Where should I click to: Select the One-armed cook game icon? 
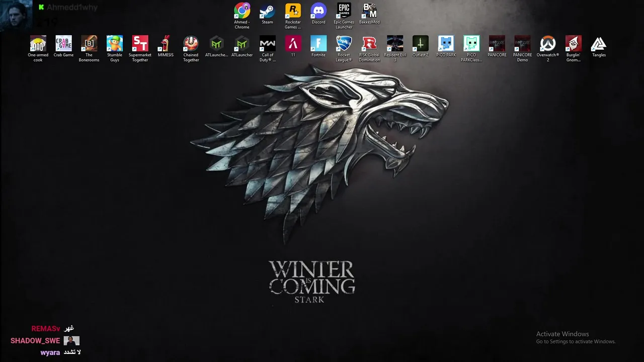click(38, 49)
